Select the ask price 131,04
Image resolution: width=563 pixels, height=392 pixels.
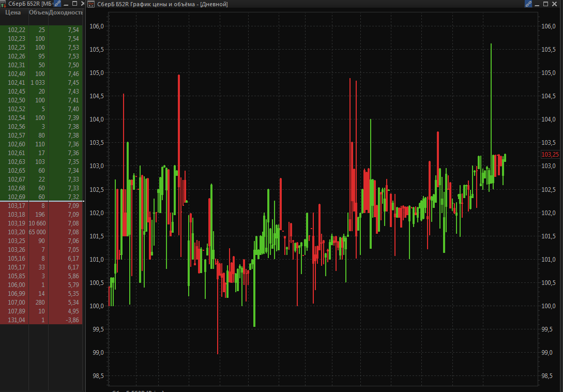pos(17,321)
